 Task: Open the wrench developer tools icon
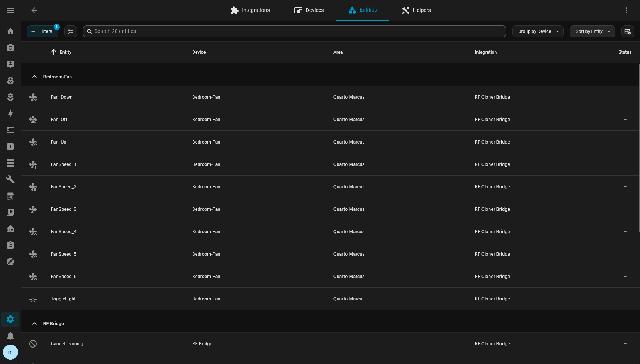pyautogui.click(x=10, y=179)
